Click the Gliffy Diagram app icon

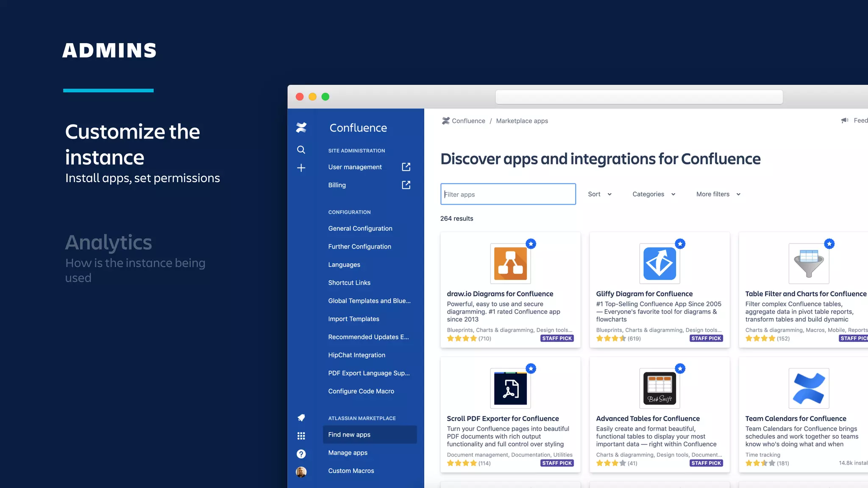click(659, 263)
